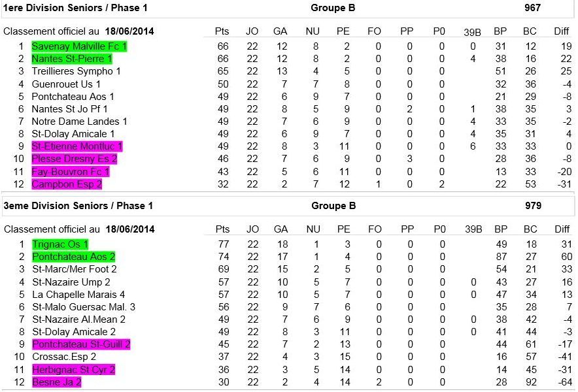Click the 3eme Division Seniors / Phase 1 heading
Screen dimensions: 578x392
[78, 206]
